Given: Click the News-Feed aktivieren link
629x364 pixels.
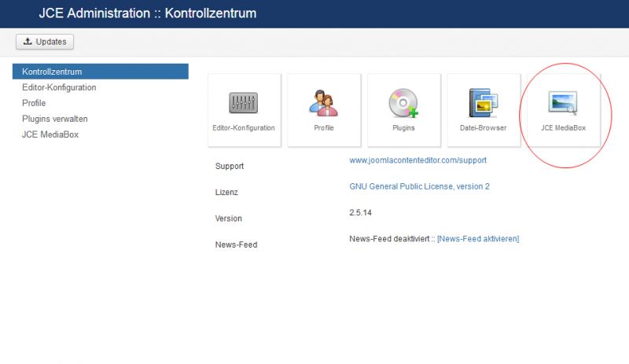Looking at the screenshot, I should (478, 239).
